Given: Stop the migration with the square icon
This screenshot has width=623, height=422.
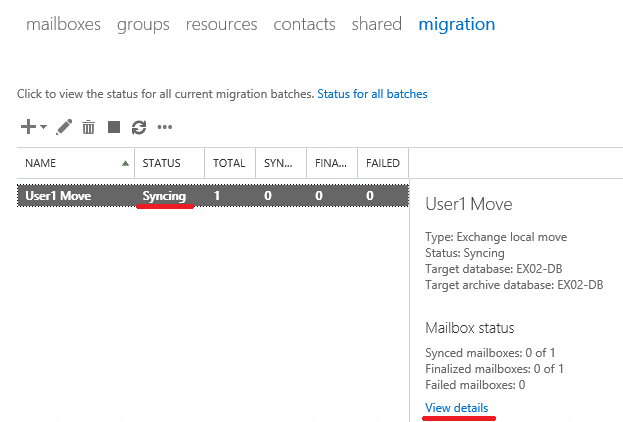Looking at the screenshot, I should pos(114,127).
